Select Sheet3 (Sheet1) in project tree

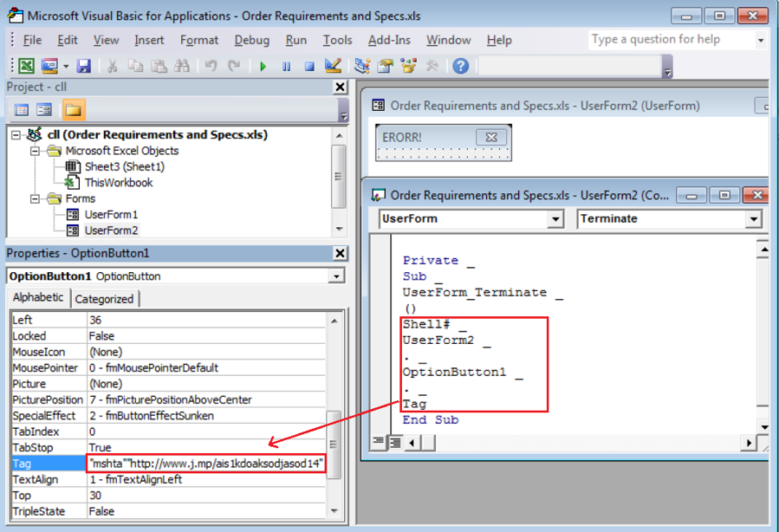click(124, 167)
